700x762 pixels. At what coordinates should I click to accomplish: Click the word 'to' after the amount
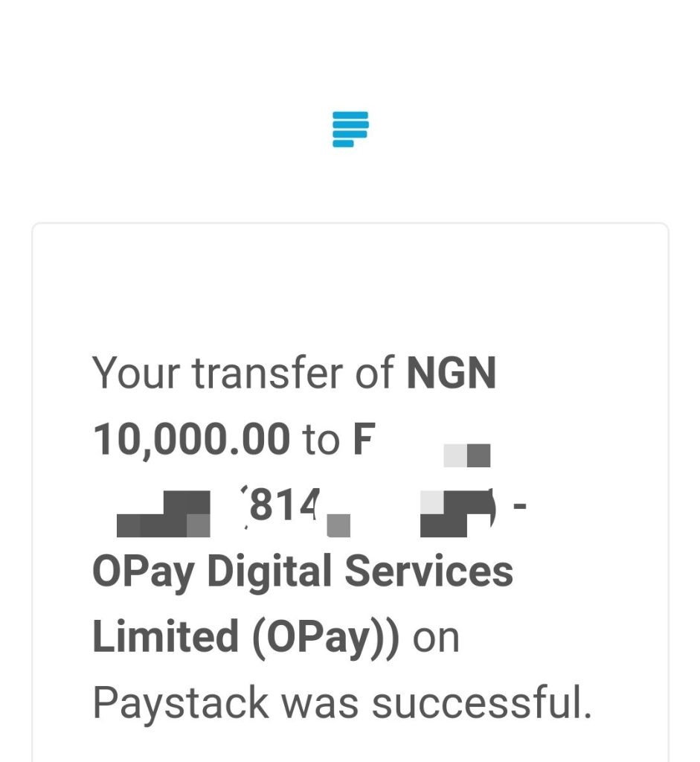tap(321, 441)
